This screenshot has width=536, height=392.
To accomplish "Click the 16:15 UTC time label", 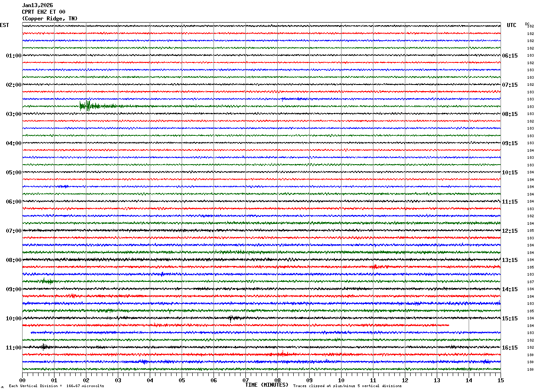I will tap(510, 348).
